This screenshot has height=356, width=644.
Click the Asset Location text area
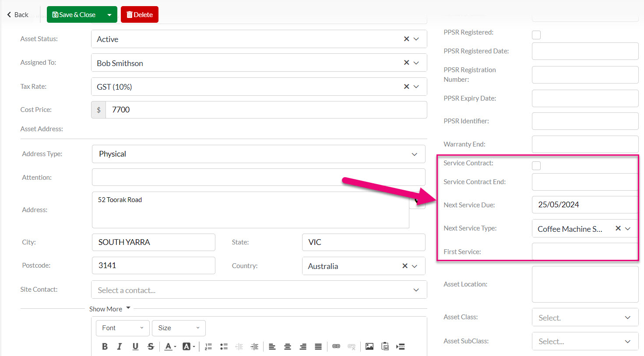pos(585,284)
